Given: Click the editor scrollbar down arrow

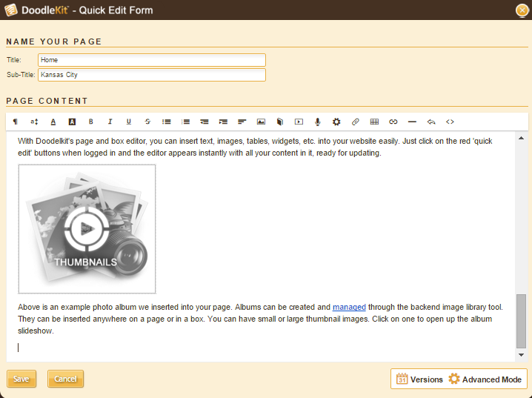Looking at the screenshot, I should point(521,355).
